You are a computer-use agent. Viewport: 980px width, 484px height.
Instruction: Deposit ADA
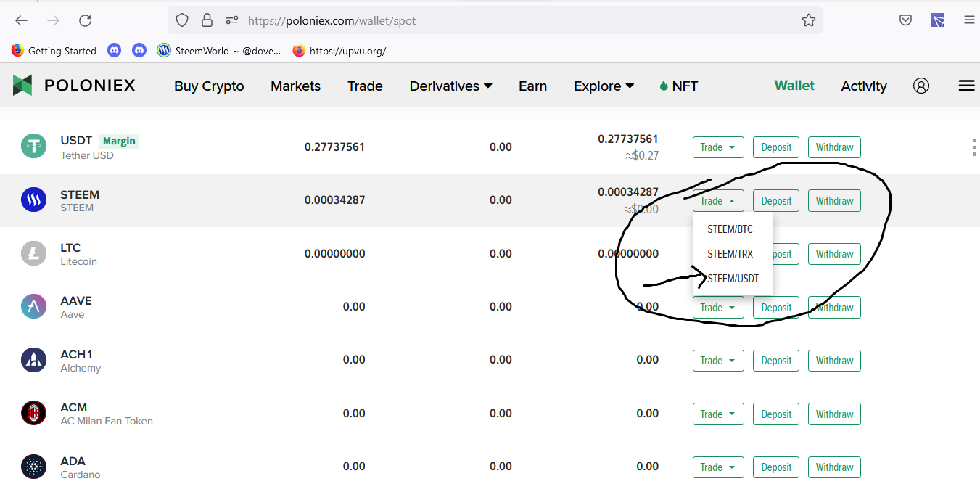point(776,467)
